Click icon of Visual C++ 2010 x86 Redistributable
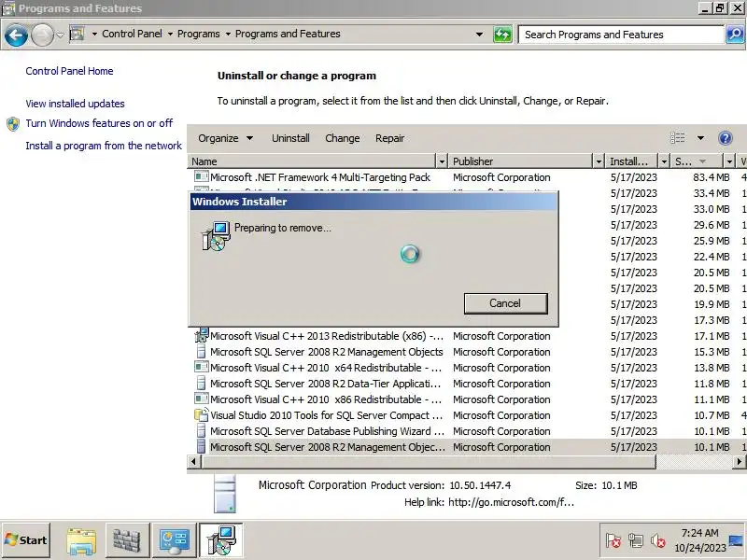Image resolution: width=747 pixels, height=560 pixels. (x=201, y=399)
